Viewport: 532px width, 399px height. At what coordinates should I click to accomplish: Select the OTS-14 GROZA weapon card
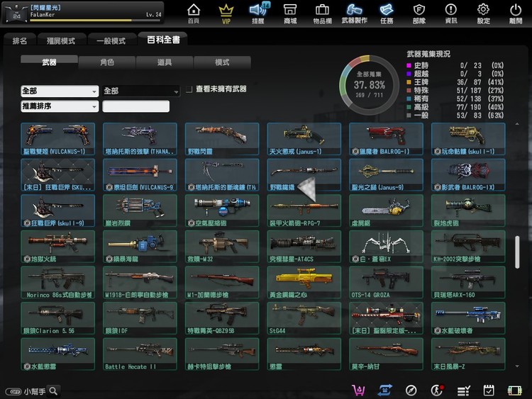(386, 282)
